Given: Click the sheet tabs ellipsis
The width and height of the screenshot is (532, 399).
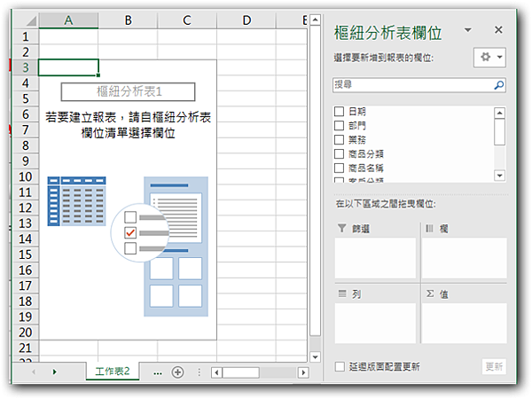Looking at the screenshot, I should 158,373.
